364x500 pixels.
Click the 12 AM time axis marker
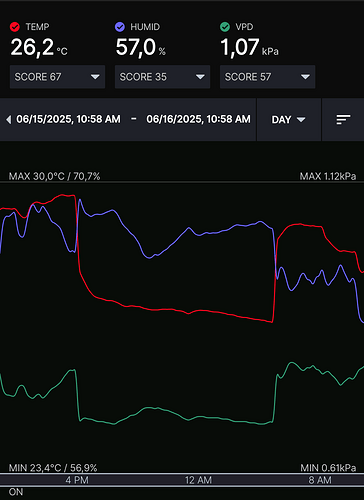pyautogui.click(x=198, y=480)
